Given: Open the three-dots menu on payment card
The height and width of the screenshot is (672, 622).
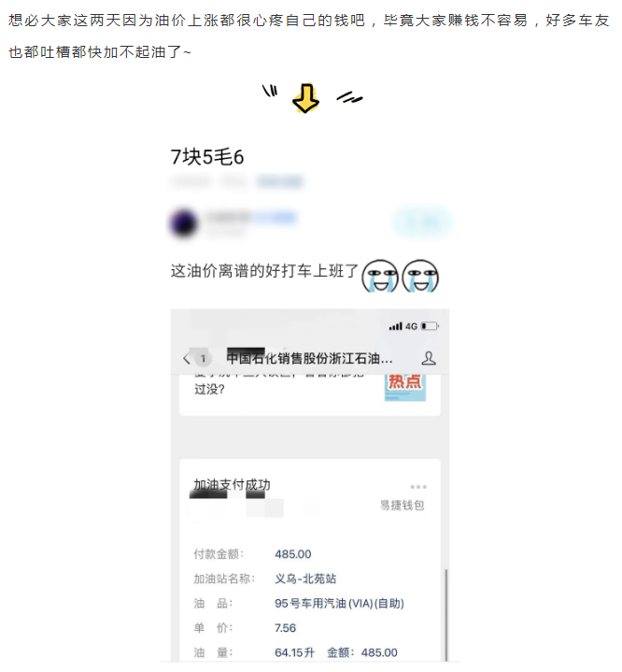Looking at the screenshot, I should (x=418, y=487).
